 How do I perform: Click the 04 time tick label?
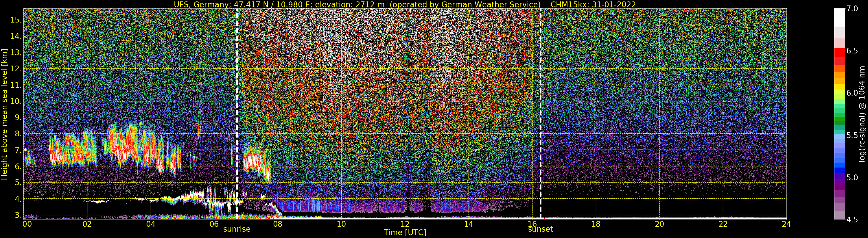[x=151, y=224]
